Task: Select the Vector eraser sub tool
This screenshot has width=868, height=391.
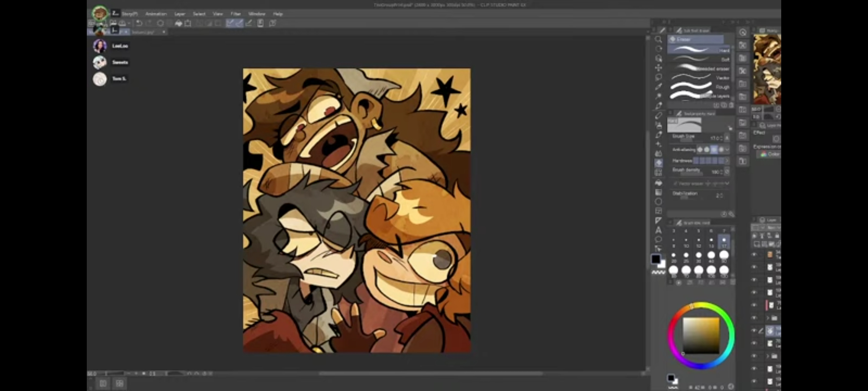Action: point(699,77)
